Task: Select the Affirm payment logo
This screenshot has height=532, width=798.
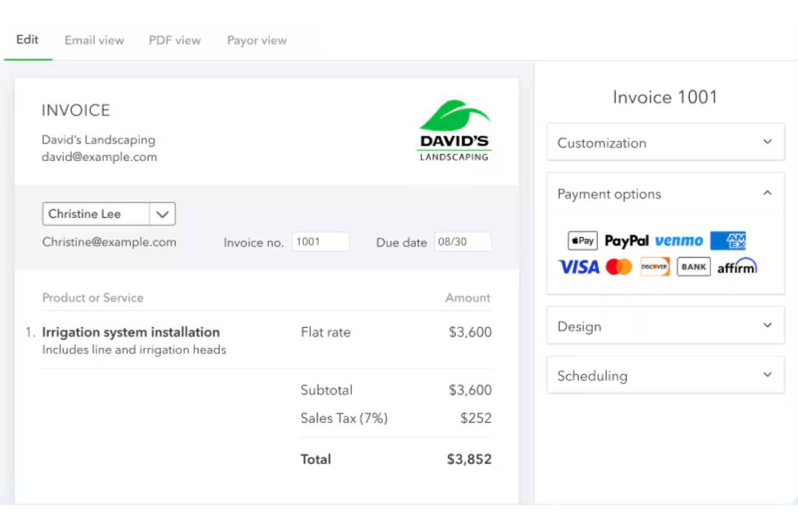Action: [737, 267]
